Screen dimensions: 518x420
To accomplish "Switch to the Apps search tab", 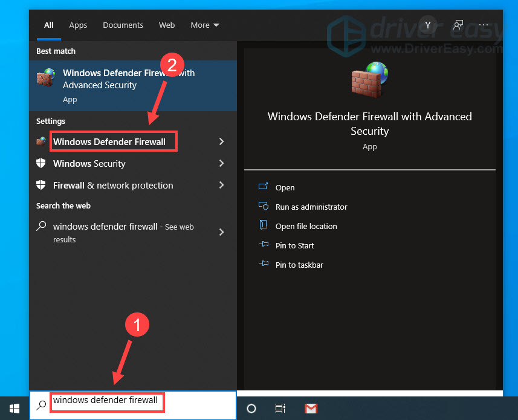I will point(78,25).
